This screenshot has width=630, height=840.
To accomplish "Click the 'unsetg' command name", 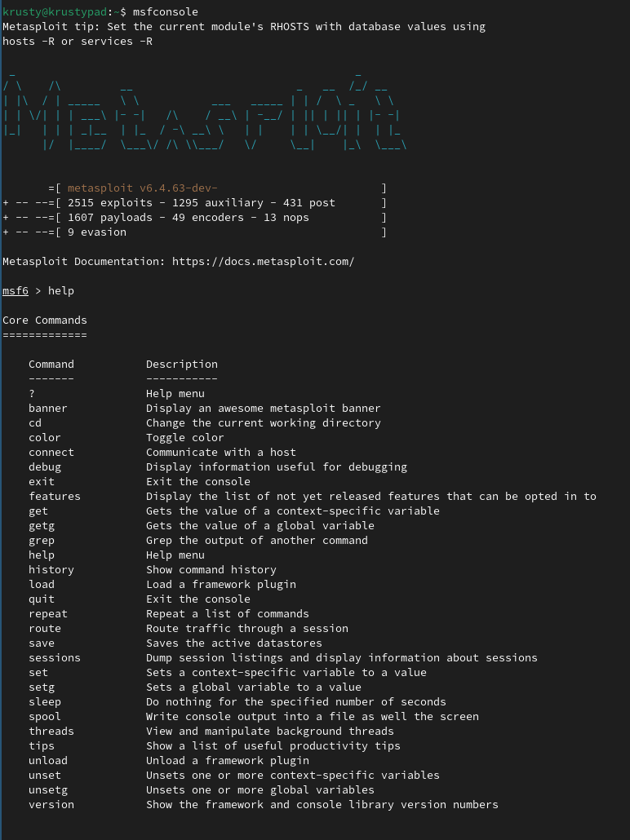I will [48, 790].
